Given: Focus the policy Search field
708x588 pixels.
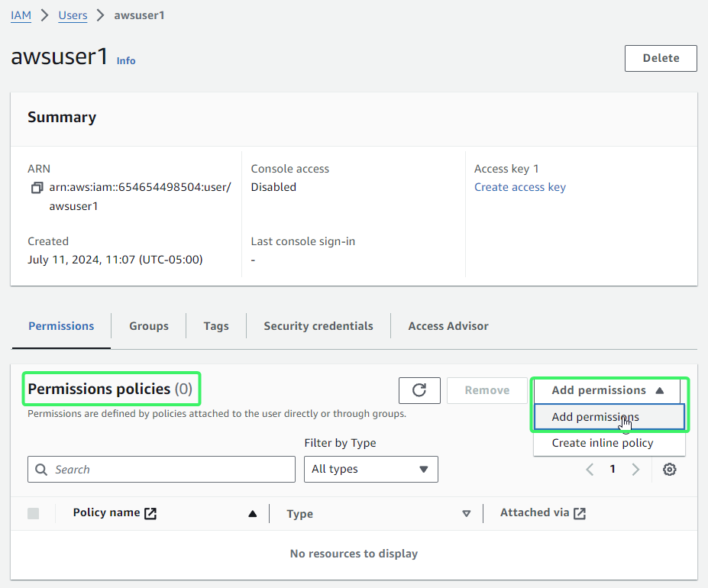Looking at the screenshot, I should [x=161, y=469].
